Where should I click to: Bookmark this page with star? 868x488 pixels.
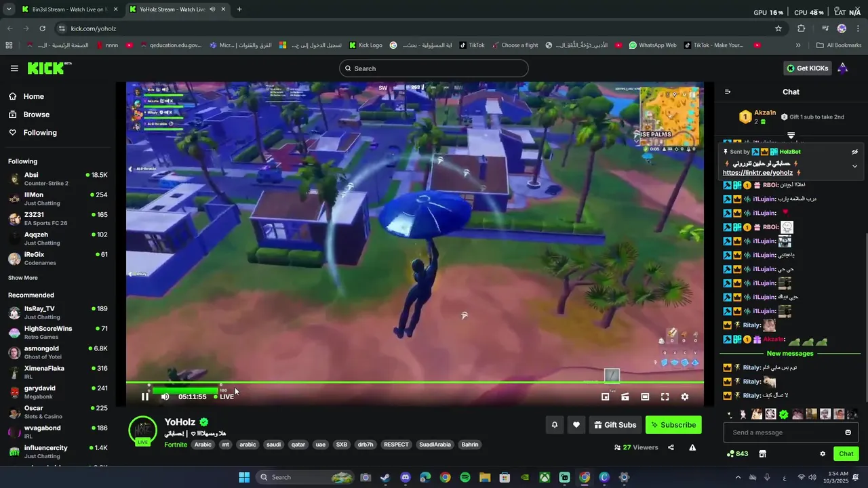click(778, 28)
